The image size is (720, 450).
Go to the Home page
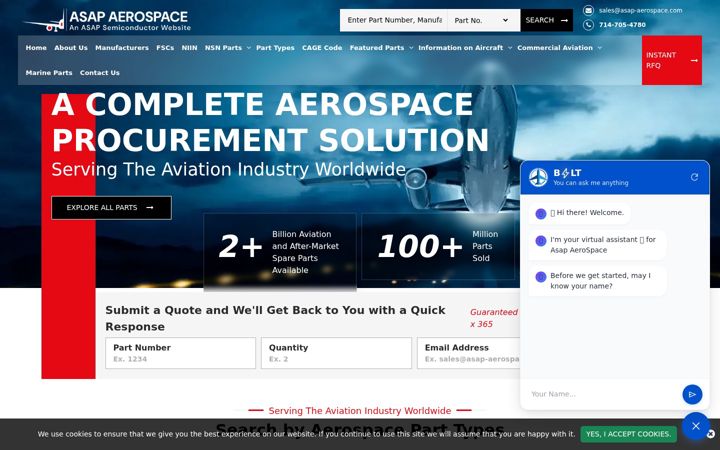(36, 48)
